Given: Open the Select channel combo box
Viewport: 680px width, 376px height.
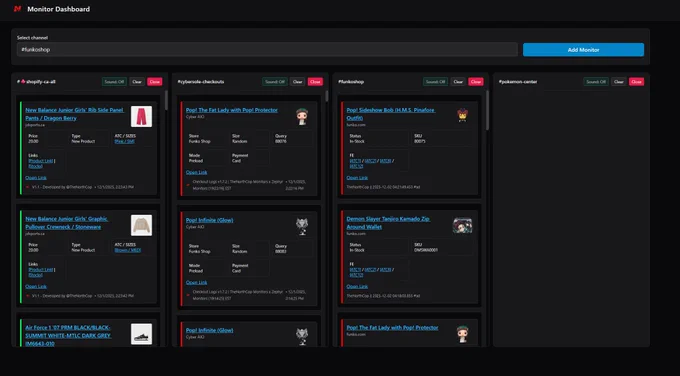Looking at the screenshot, I should tap(267, 49).
